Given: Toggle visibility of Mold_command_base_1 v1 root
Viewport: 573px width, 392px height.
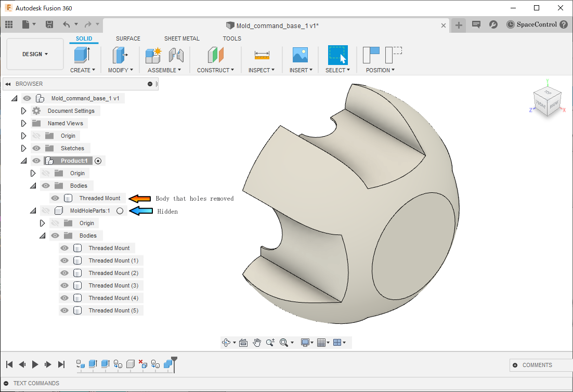Looking at the screenshot, I should click(x=27, y=98).
